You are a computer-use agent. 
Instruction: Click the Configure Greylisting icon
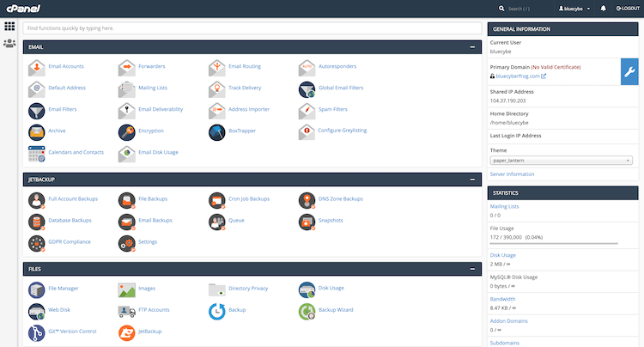click(x=307, y=131)
